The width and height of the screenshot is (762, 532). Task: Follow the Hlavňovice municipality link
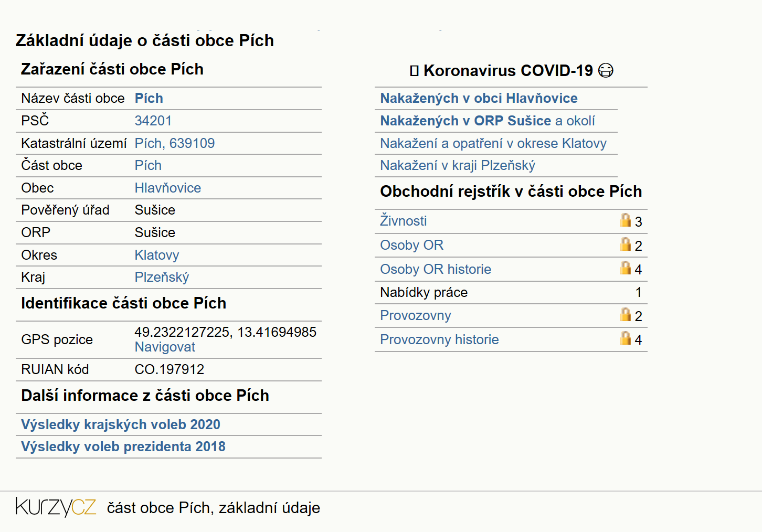(x=168, y=188)
